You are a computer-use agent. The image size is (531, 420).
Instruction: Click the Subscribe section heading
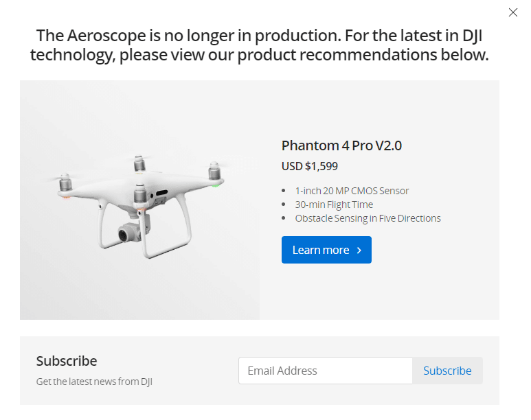(67, 361)
